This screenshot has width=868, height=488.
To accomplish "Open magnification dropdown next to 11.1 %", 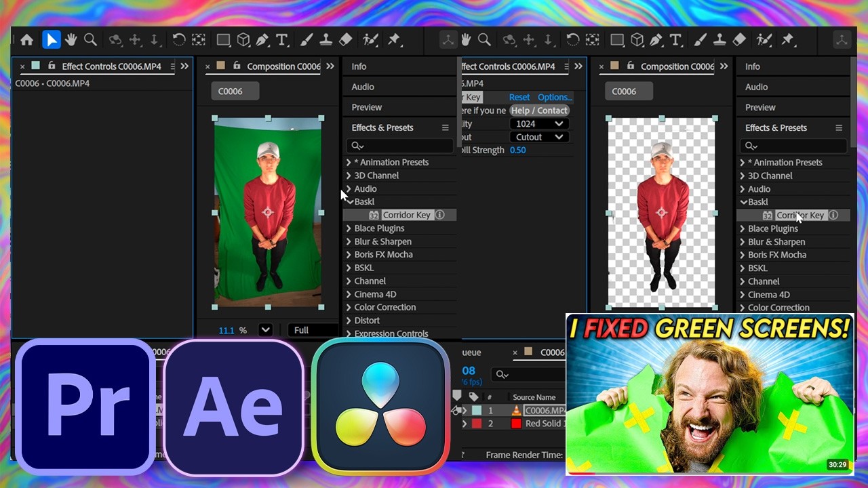I will (x=265, y=330).
